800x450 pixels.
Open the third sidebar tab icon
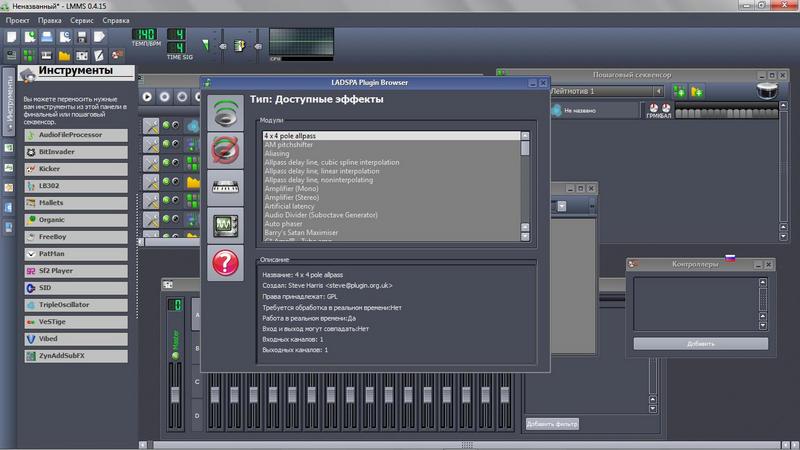click(x=9, y=168)
